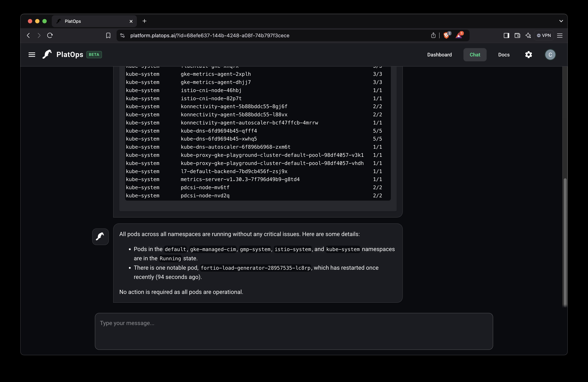Image resolution: width=588 pixels, height=382 pixels.
Task: Click konnectivity-agent-autoscaler pod name
Action: [x=249, y=123]
